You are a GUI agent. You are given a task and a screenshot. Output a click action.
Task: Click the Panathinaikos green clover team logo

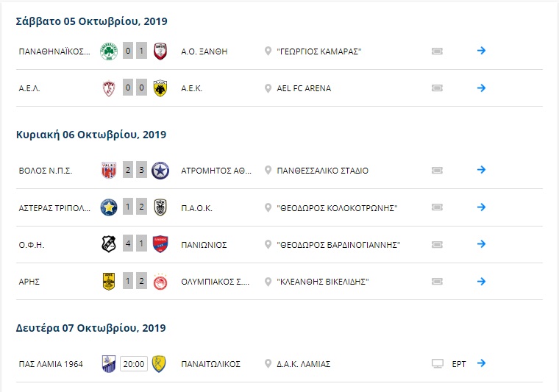tap(109, 51)
